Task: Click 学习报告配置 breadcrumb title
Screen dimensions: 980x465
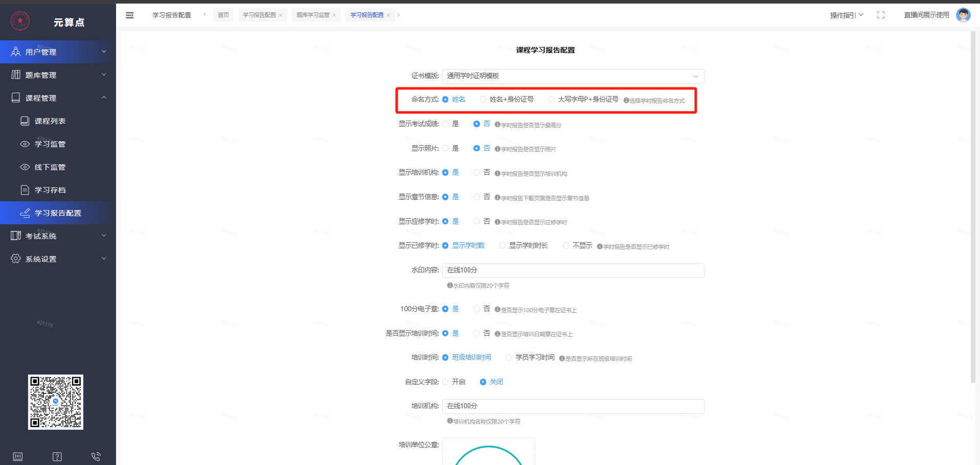Action: click(x=172, y=15)
